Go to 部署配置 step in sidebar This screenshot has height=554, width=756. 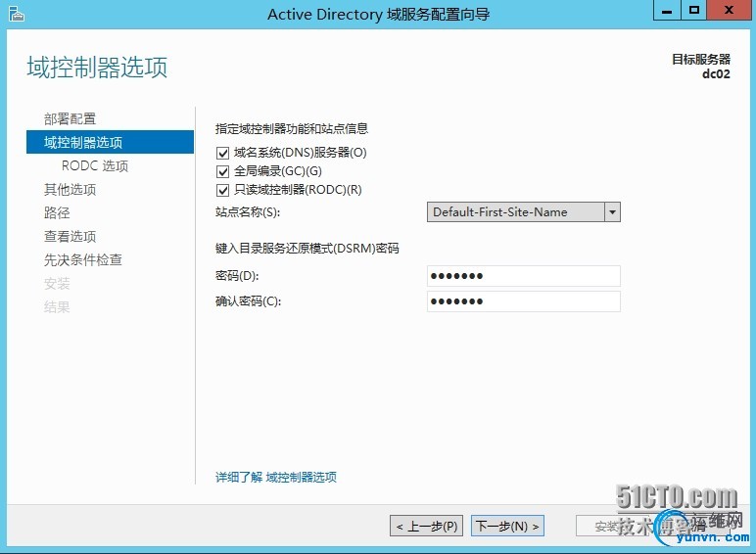pyautogui.click(x=70, y=118)
